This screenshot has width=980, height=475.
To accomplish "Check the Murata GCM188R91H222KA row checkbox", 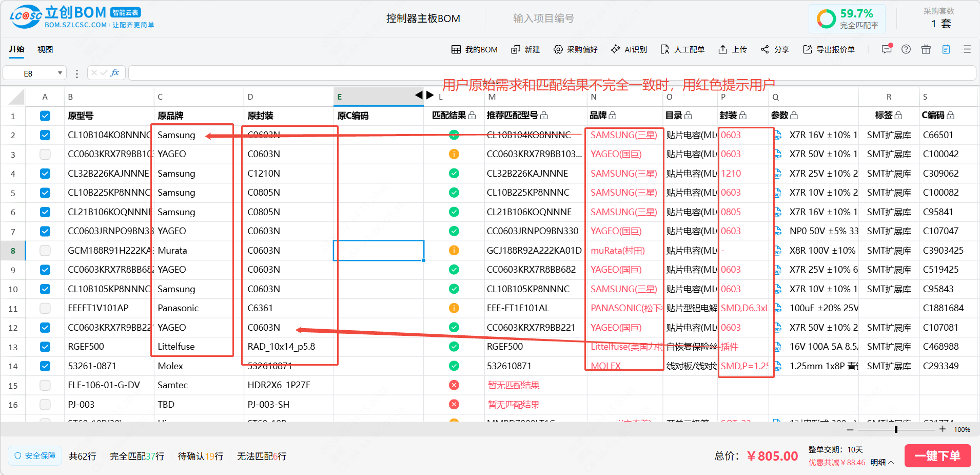I will (45, 251).
